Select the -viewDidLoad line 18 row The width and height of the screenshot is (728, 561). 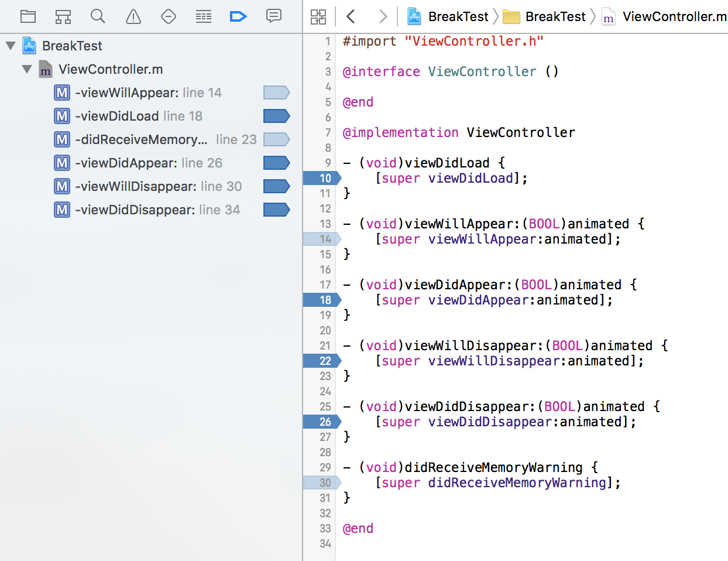(x=151, y=116)
